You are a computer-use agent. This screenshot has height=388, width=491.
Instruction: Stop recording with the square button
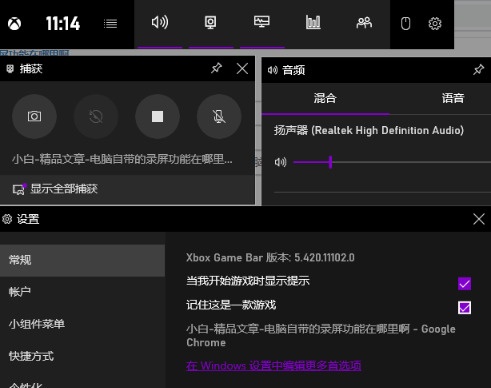(157, 116)
